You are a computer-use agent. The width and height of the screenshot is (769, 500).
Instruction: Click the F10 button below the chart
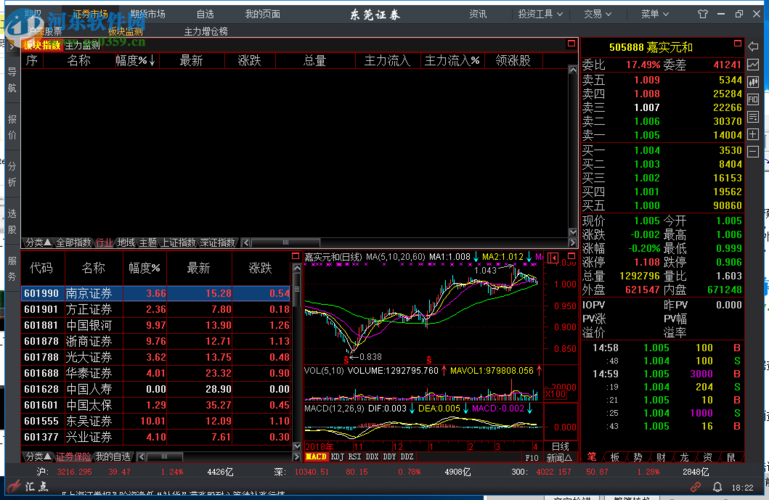(x=532, y=458)
